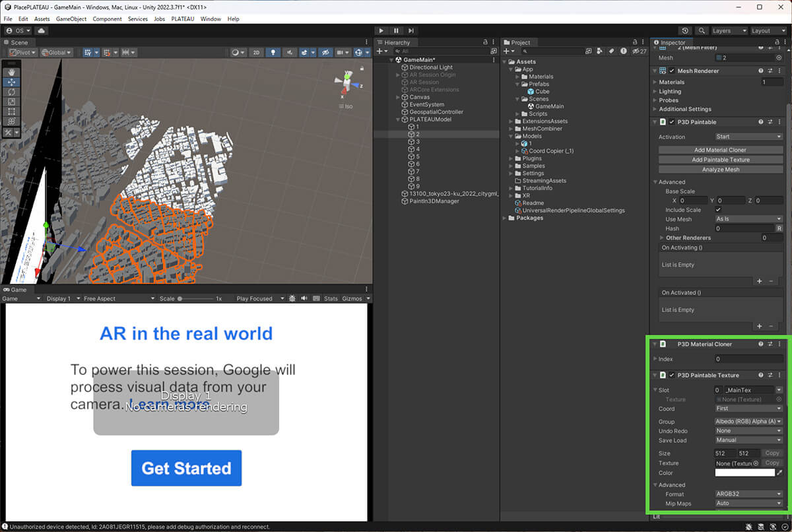Open the Layout dropdown
792x532 pixels.
coord(768,30)
